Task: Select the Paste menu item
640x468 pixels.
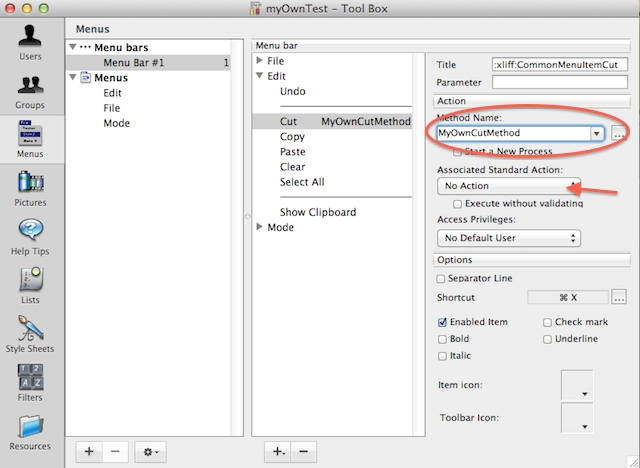Action: [293, 152]
